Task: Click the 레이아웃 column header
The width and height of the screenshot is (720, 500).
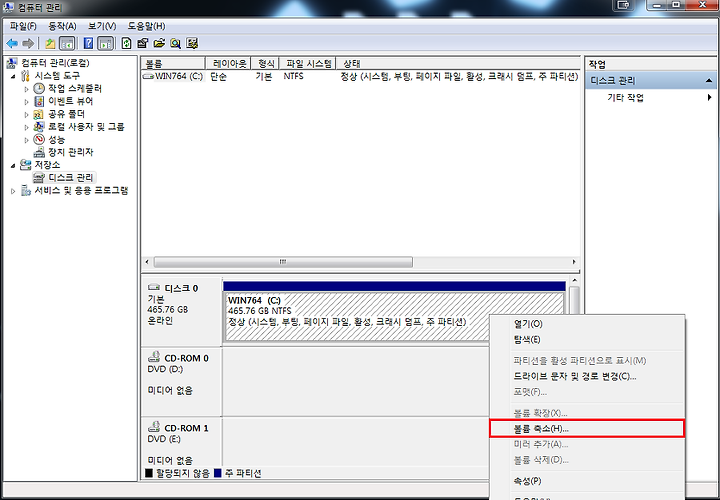Action: pyautogui.click(x=228, y=63)
